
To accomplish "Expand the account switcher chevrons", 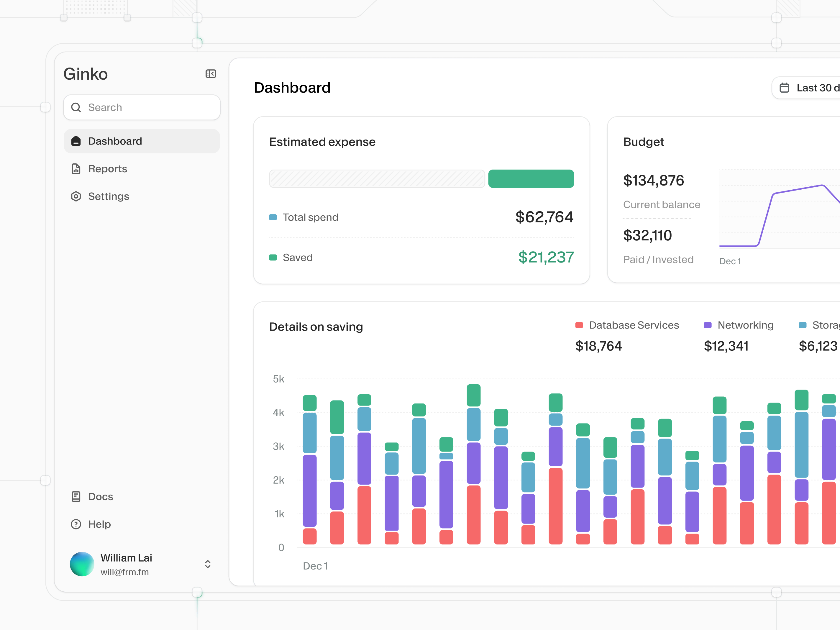I will (208, 564).
